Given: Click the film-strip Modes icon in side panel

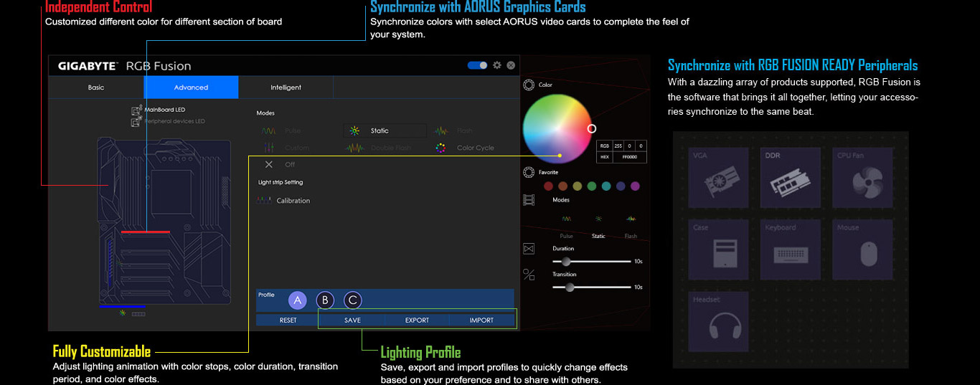Looking at the screenshot, I should [x=529, y=200].
